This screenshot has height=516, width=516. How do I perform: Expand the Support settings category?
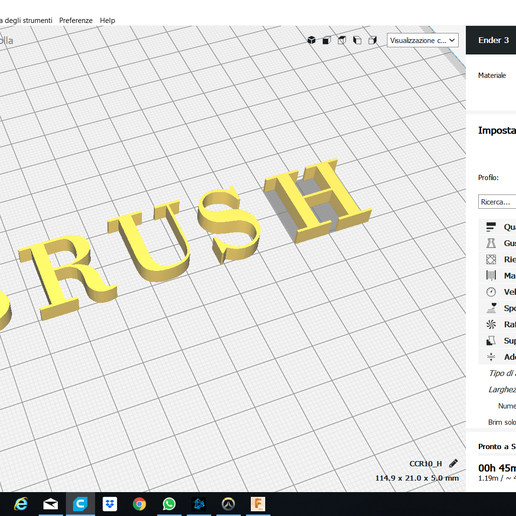click(497, 341)
